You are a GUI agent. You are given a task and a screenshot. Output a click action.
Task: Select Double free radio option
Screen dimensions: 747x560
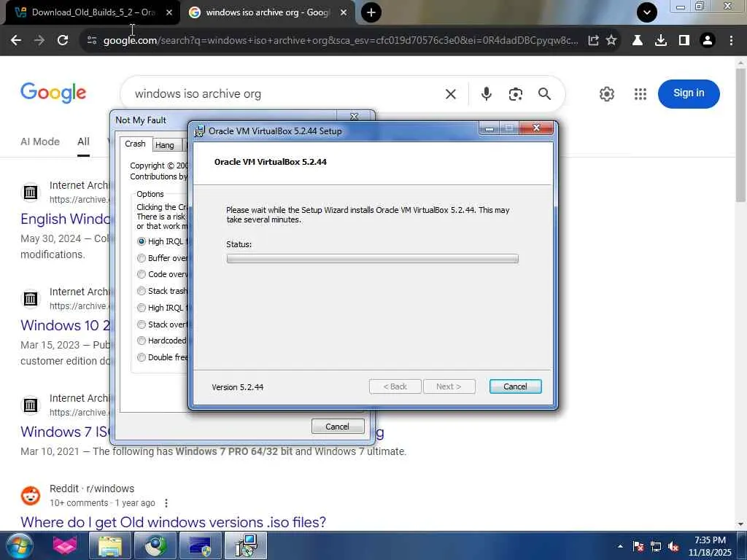point(142,357)
